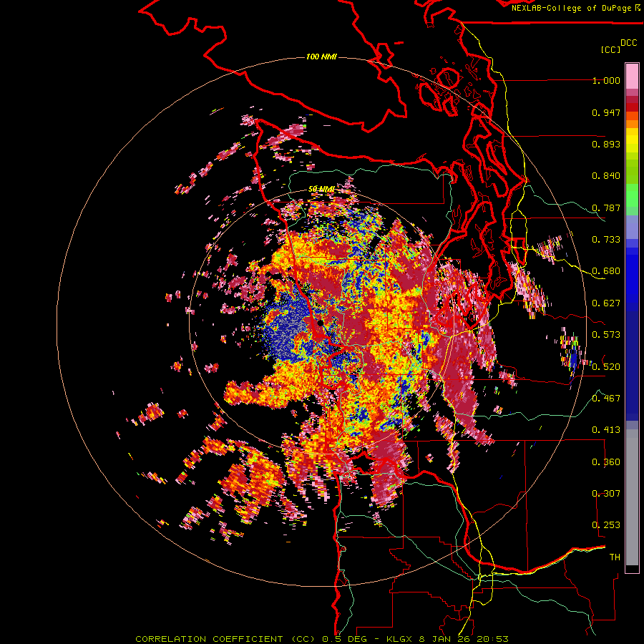644x644 pixels.
Task: Pick the lavender color bar segment near 0.733
Action: click(x=632, y=227)
